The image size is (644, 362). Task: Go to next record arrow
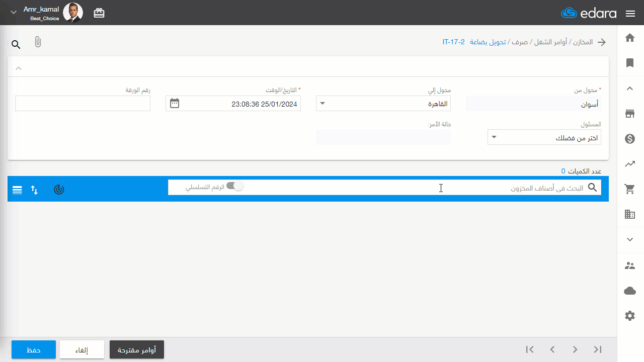(x=575, y=349)
